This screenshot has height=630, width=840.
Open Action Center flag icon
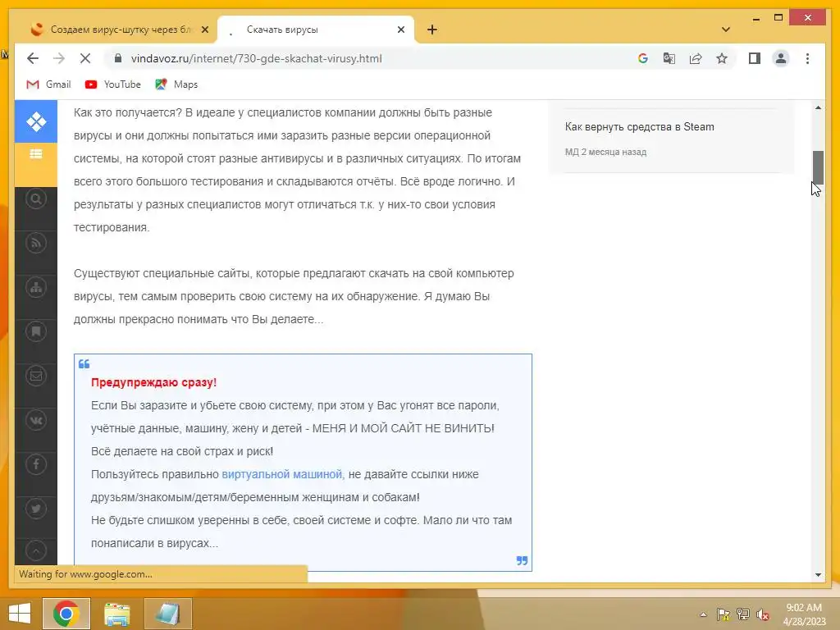coord(723,614)
